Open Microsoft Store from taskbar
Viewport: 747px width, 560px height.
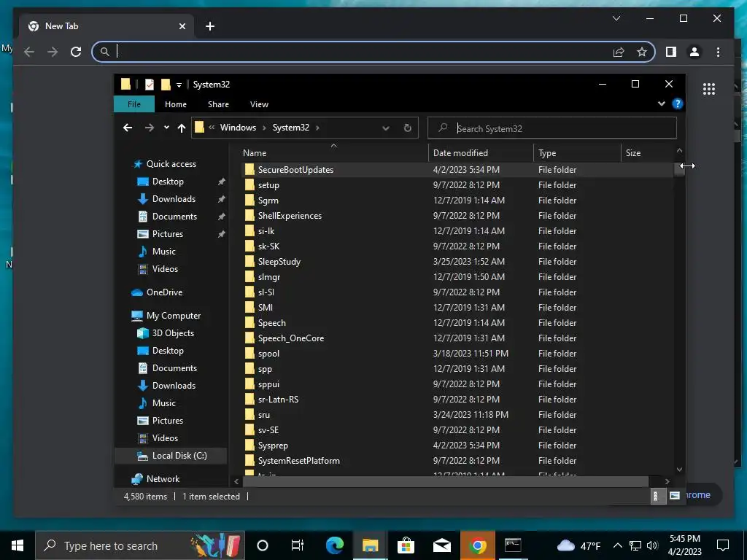406,545
